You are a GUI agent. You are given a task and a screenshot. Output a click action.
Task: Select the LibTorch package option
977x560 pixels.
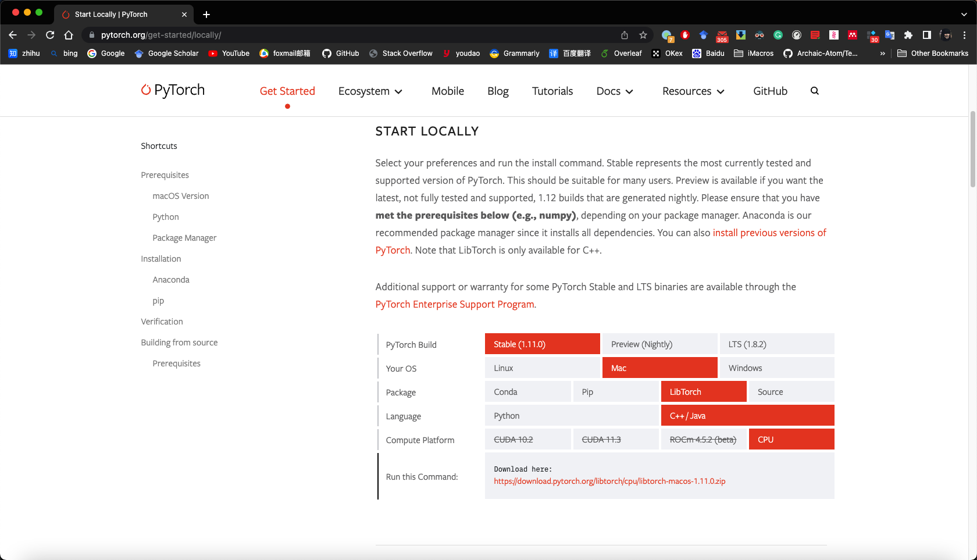704,391
